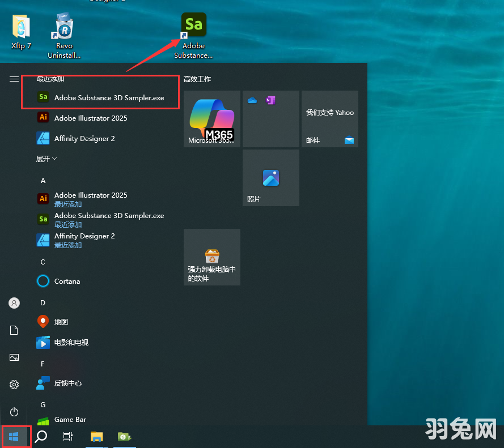Open the Pictures icon in Start sidebar
Viewport: 504px width, 448px height.
(x=14, y=357)
